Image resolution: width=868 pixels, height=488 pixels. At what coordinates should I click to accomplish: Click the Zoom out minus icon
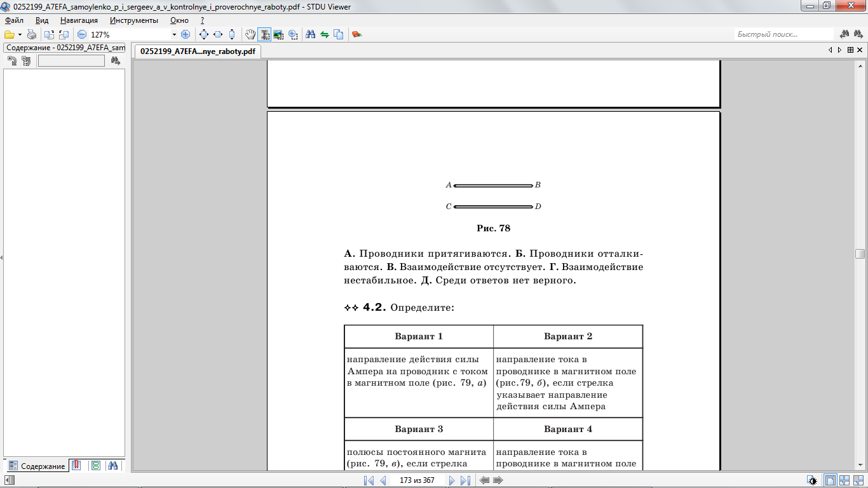pyautogui.click(x=82, y=34)
